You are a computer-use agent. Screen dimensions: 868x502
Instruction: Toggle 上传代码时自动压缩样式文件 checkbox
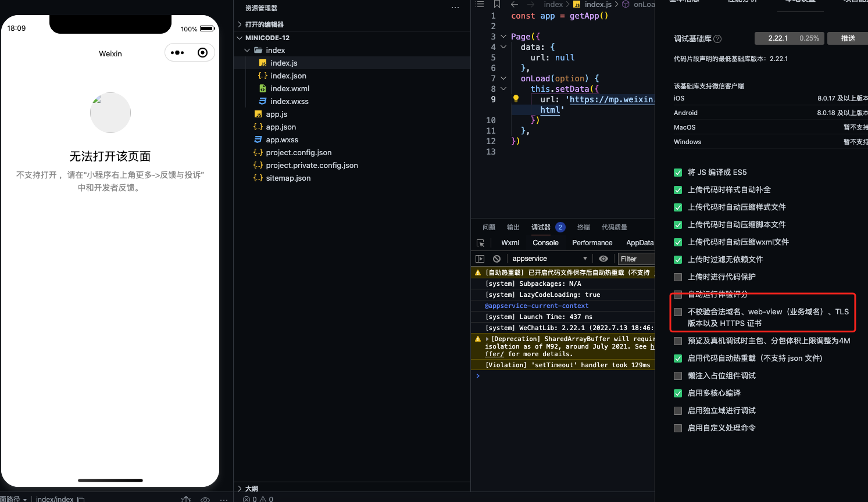pos(678,207)
